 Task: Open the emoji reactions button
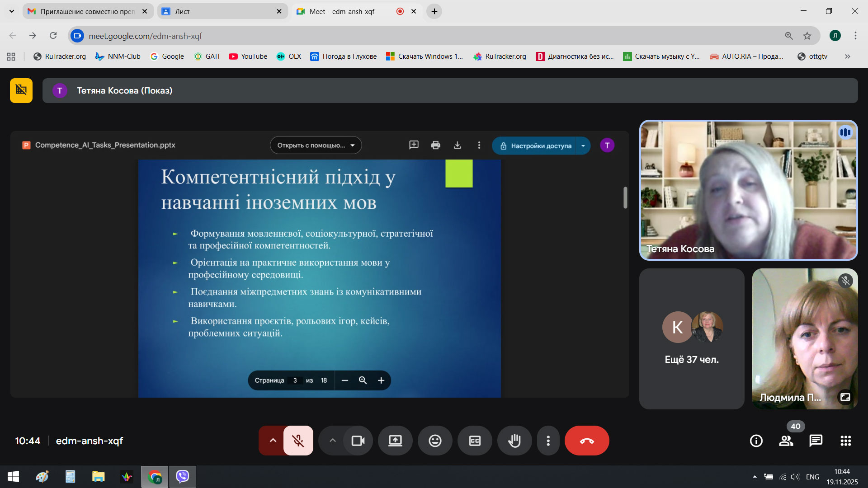point(435,441)
